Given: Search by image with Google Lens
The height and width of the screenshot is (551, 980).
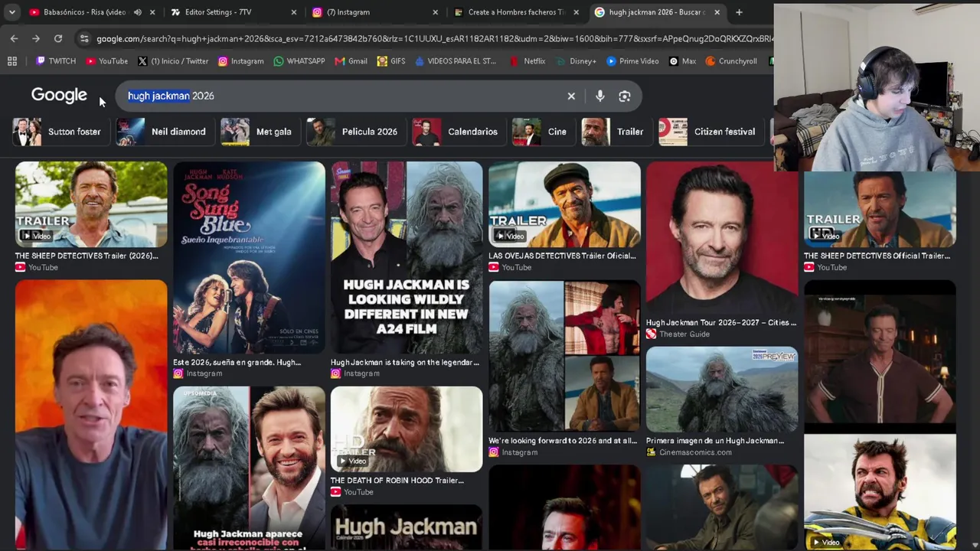Looking at the screenshot, I should [625, 96].
